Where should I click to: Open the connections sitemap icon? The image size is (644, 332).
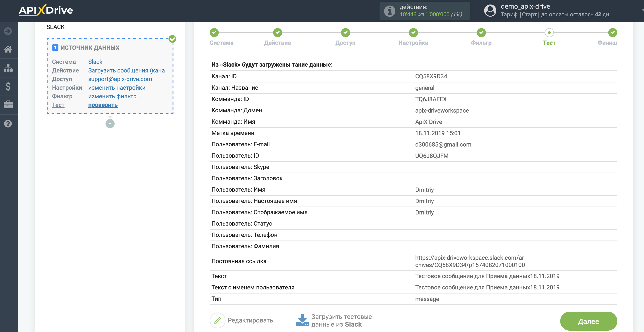[8, 68]
